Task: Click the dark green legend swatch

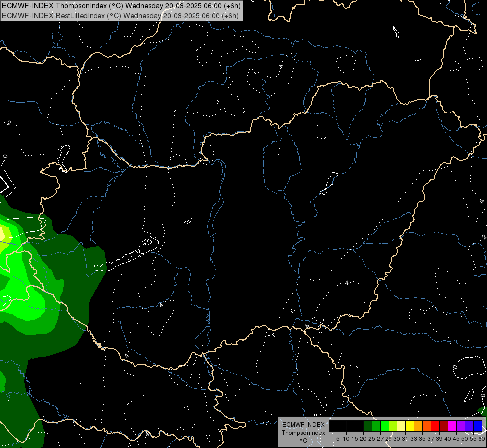Action: tap(368, 426)
